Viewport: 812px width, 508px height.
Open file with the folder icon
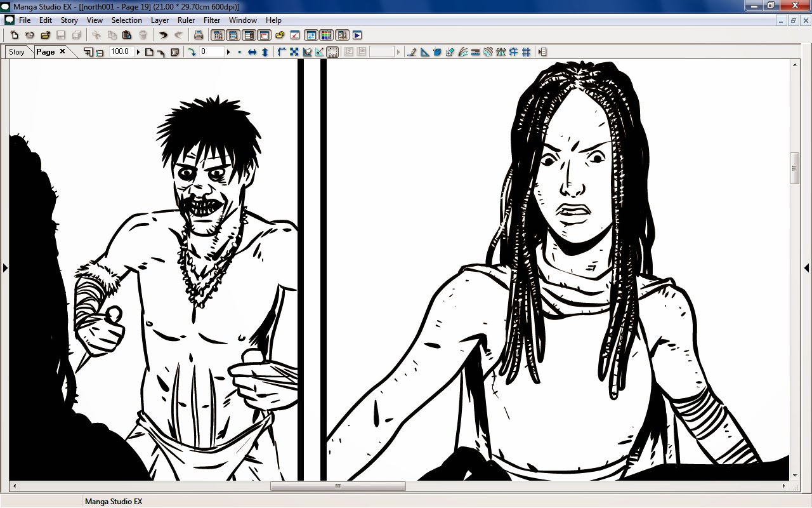tap(45, 35)
